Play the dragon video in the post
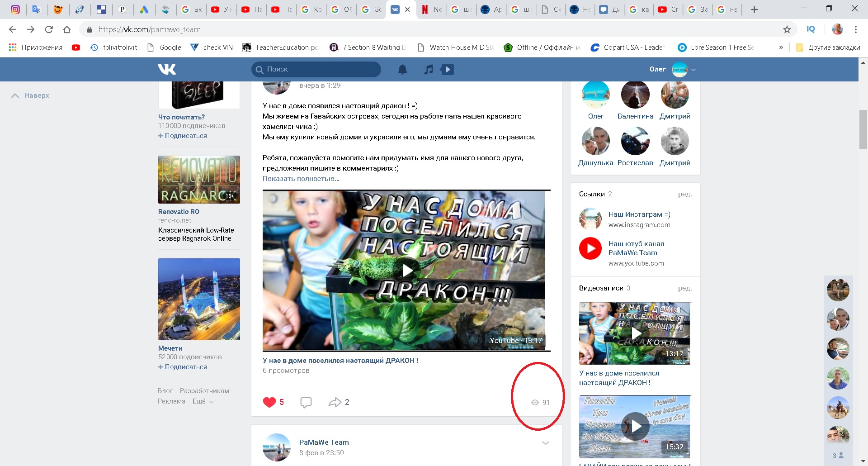The image size is (868, 466). (x=407, y=271)
